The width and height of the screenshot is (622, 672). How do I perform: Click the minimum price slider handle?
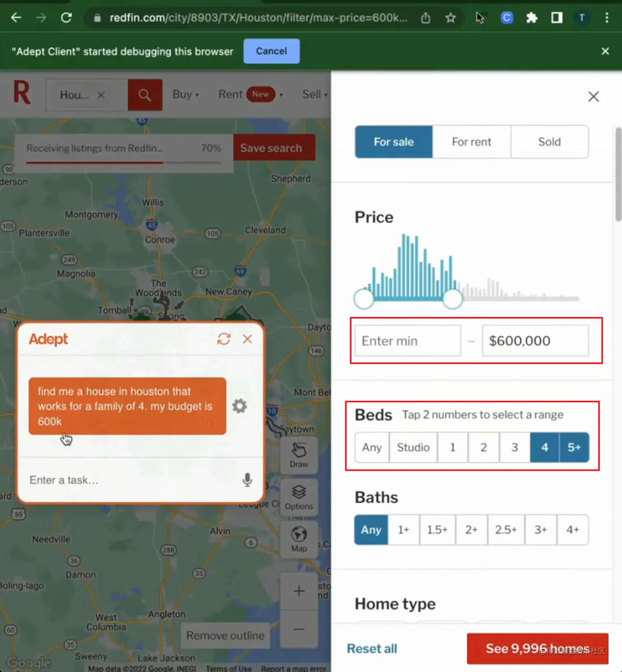point(364,299)
